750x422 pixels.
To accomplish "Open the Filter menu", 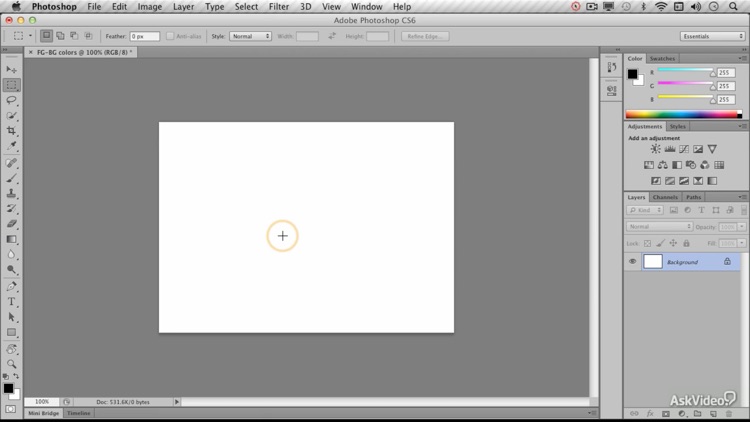I will [x=278, y=7].
